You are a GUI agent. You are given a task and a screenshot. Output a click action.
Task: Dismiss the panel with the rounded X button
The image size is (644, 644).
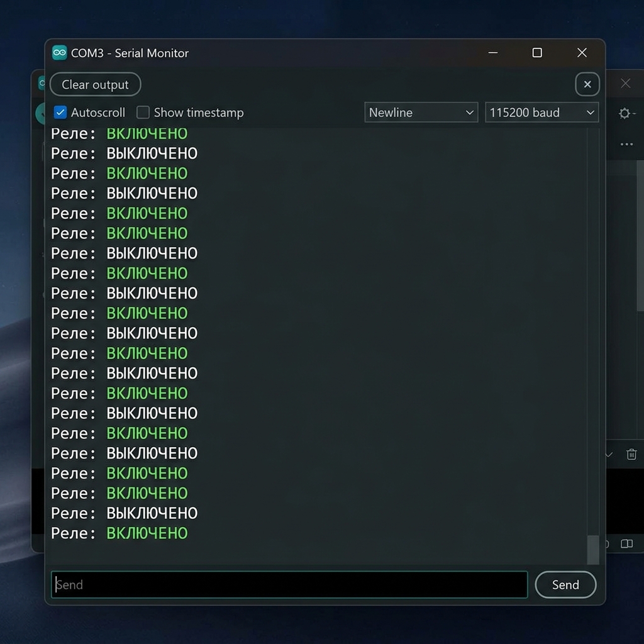click(587, 84)
